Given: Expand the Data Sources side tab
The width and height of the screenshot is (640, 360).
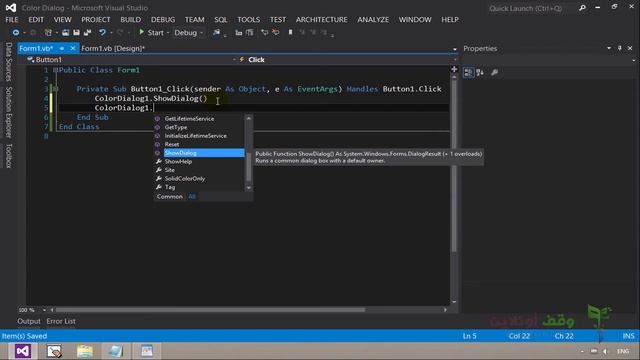Looking at the screenshot, I should pyautogui.click(x=9, y=62).
